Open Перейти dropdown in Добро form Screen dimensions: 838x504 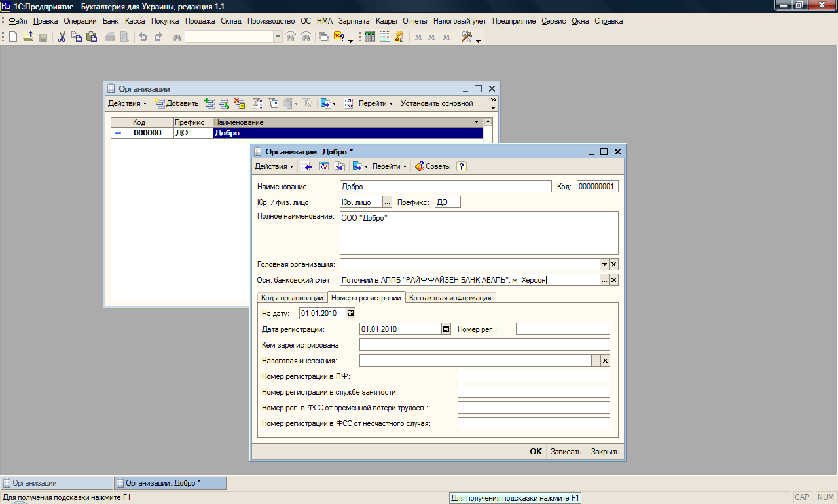(390, 166)
